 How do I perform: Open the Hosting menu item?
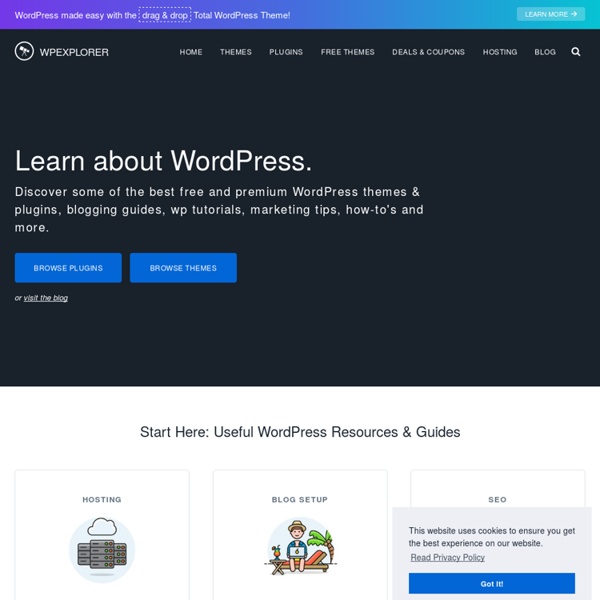500,52
